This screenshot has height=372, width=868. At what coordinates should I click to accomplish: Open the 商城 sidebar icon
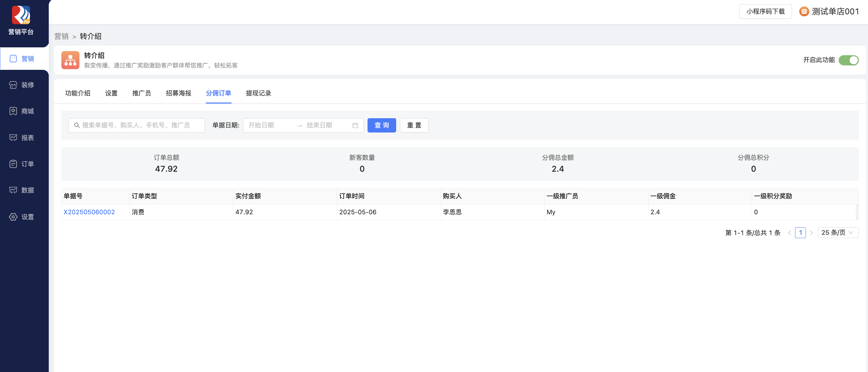click(x=13, y=111)
